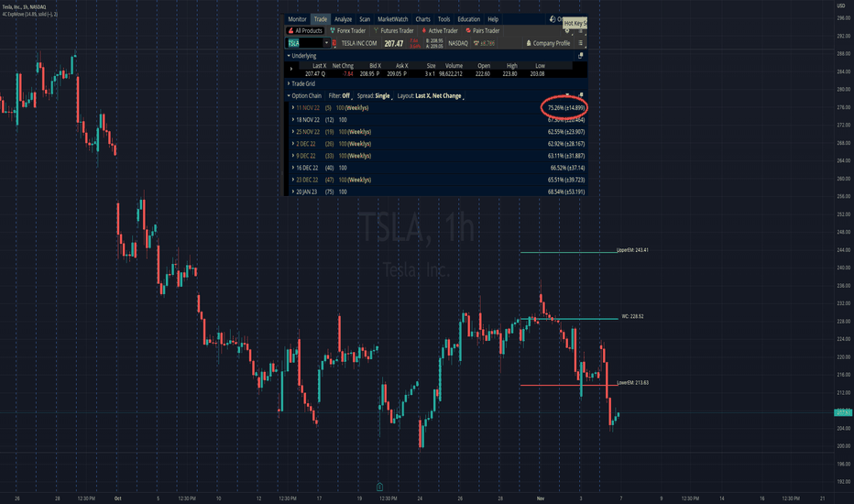The image size is (854, 504).
Task: Expand the 9 DEC 22 expiration row
Action: (293, 156)
